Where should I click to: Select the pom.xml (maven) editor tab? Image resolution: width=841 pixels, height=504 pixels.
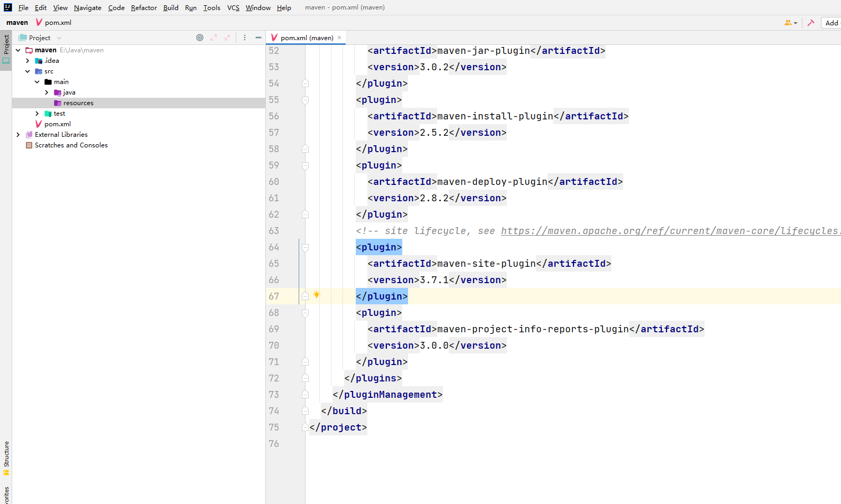[307, 38]
